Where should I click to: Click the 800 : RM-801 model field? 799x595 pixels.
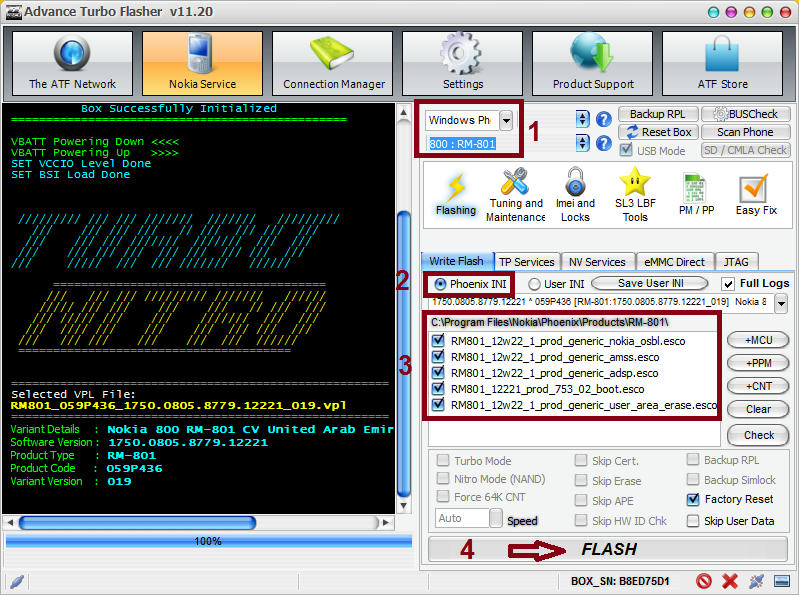pos(463,144)
